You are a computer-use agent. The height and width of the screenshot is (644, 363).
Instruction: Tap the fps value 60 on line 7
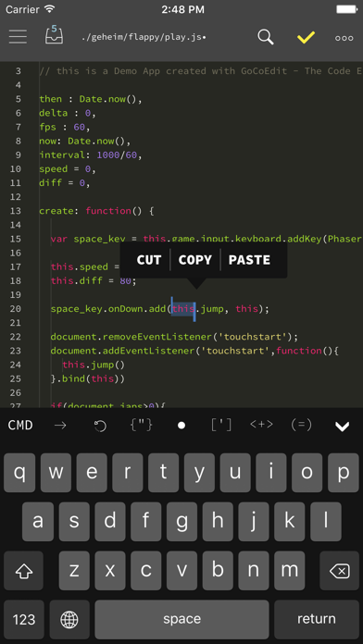click(80, 127)
